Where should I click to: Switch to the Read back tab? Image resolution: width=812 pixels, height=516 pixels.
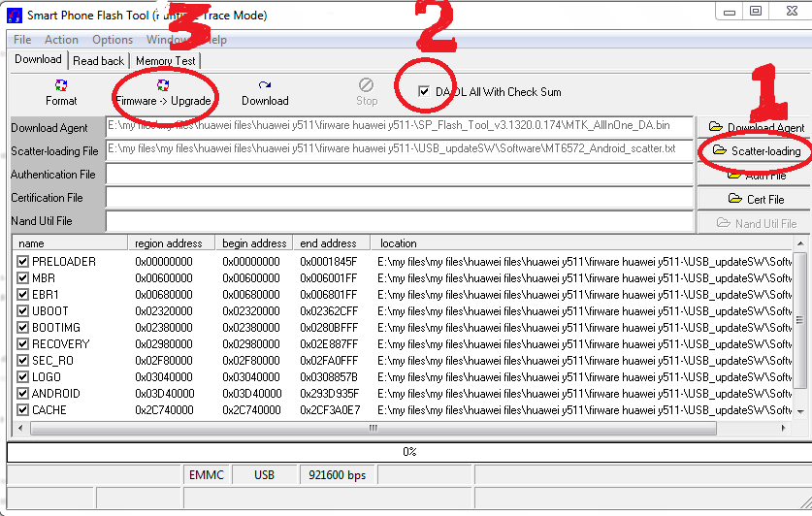pyautogui.click(x=99, y=61)
